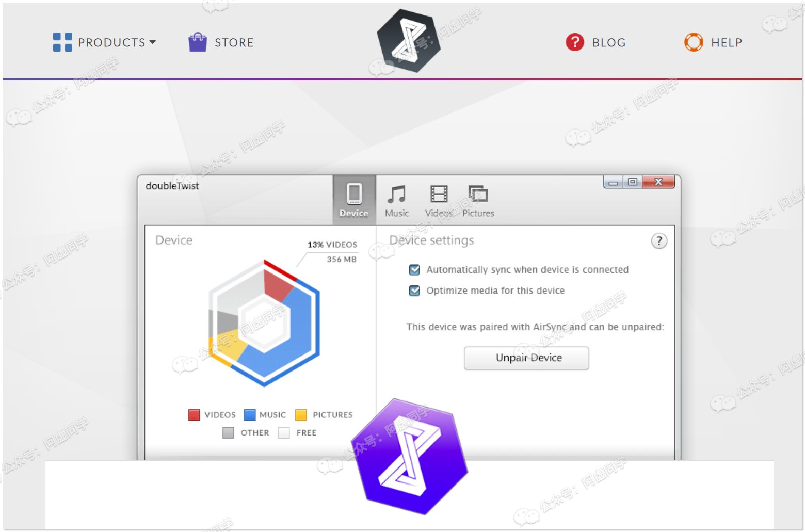805x532 pixels.
Task: Toggle Automatically sync when device is connected
Action: click(414, 269)
